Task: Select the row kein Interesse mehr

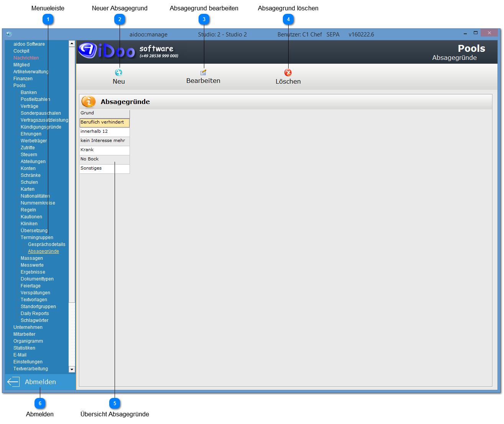Action: click(105, 141)
